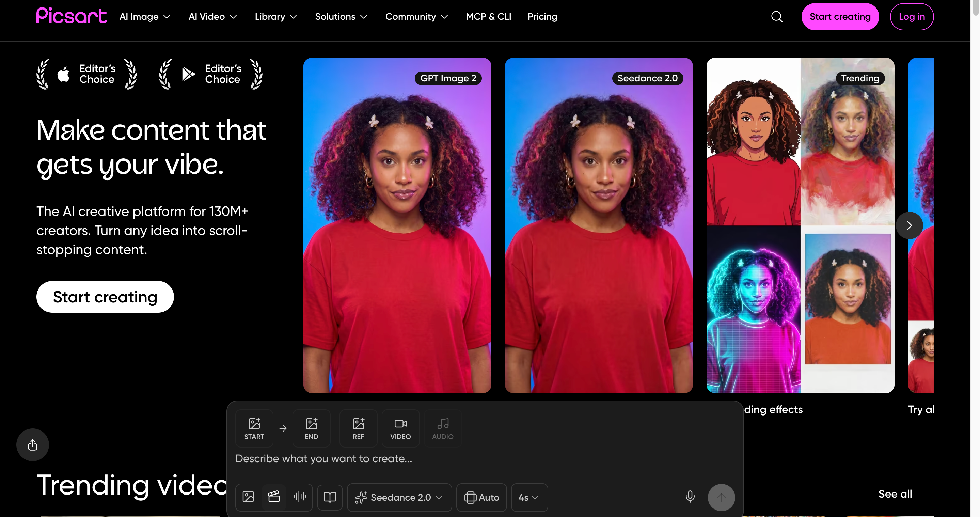Click the Trending label badge
This screenshot has height=517, width=980.
(860, 78)
